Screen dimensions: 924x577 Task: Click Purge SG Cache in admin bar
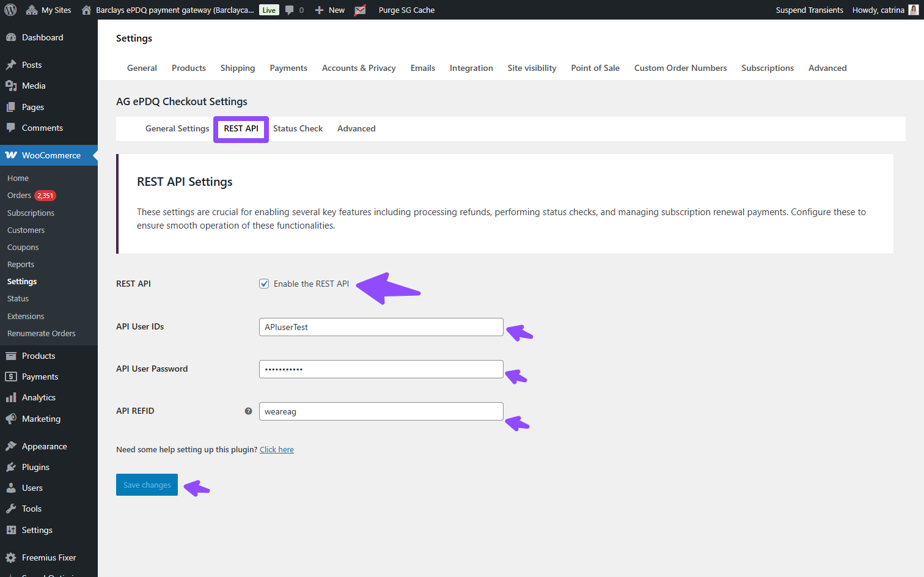(x=406, y=10)
